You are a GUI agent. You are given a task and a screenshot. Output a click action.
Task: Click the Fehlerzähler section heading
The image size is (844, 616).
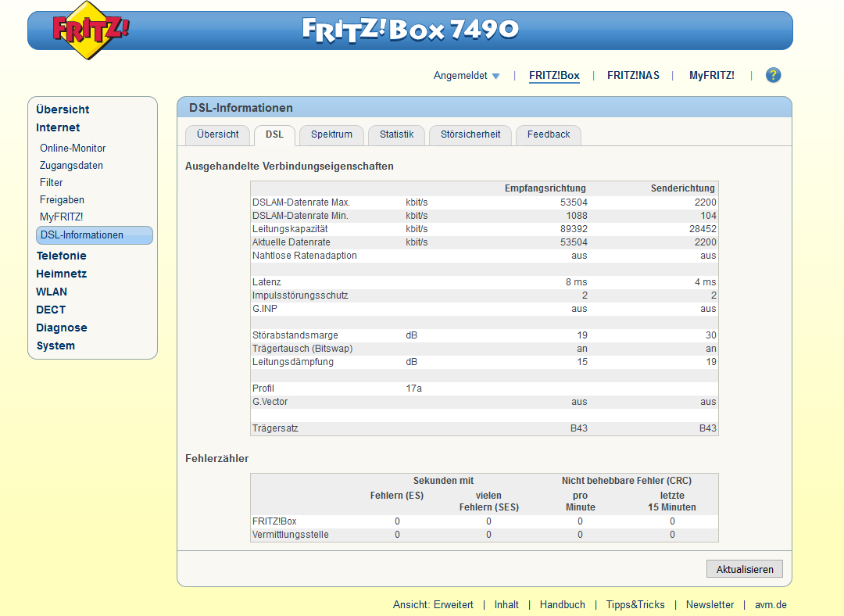(217, 458)
